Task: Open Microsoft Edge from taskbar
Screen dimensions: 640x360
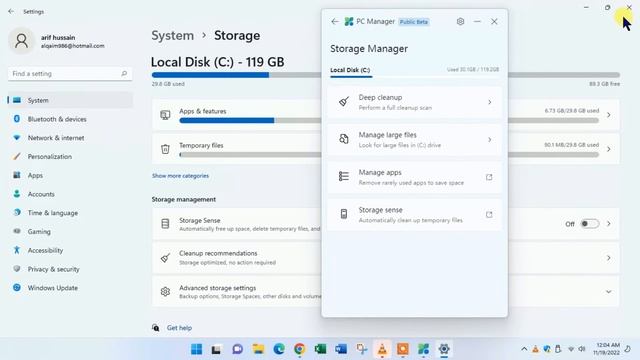Action: (x=279, y=349)
